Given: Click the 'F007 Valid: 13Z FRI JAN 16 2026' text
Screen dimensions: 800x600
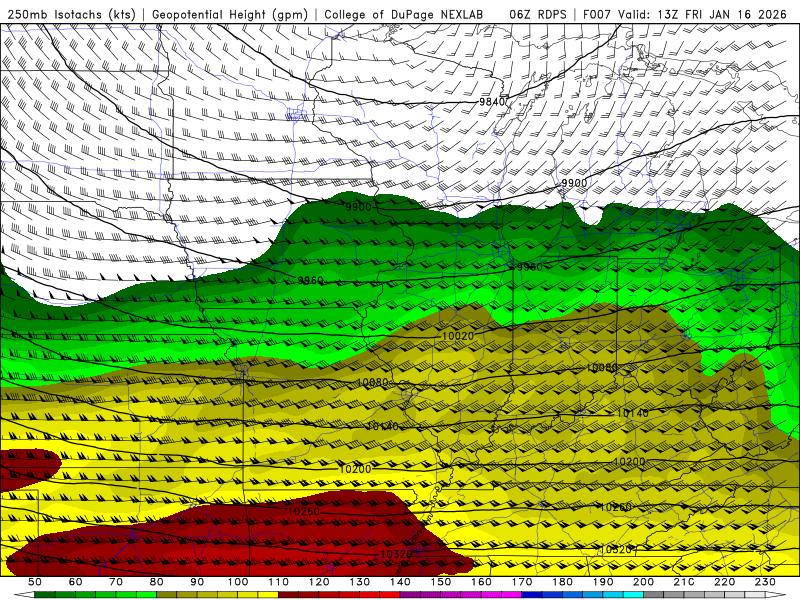Looking at the screenshot, I should pos(685,14).
